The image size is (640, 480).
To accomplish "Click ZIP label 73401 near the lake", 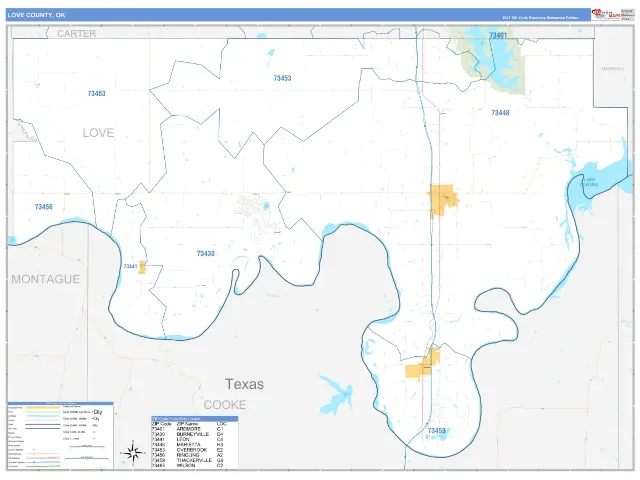I will [x=498, y=36].
